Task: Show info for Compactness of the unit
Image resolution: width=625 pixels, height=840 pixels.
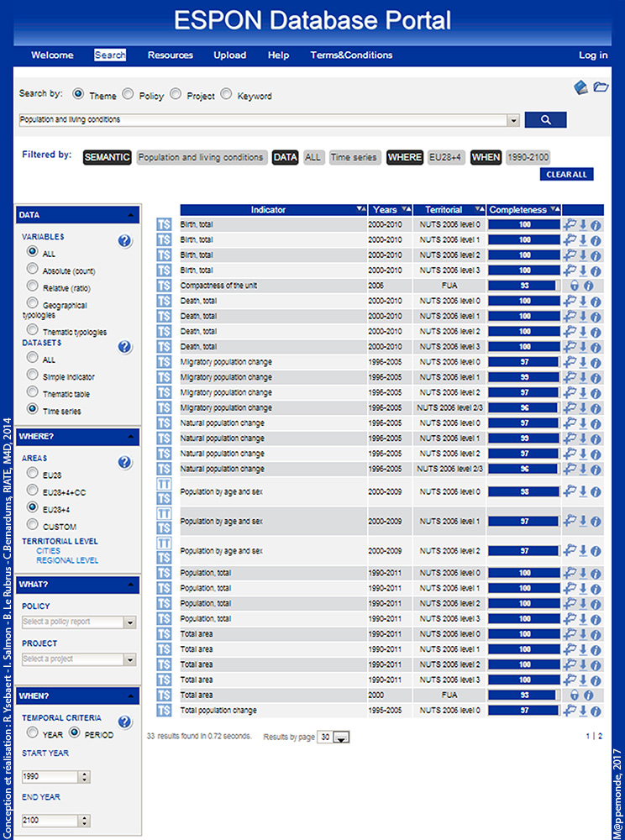Action: pos(589,286)
